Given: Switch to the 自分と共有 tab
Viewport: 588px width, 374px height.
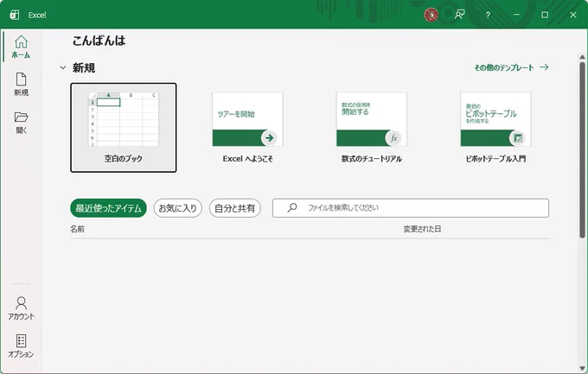Looking at the screenshot, I should [x=234, y=208].
